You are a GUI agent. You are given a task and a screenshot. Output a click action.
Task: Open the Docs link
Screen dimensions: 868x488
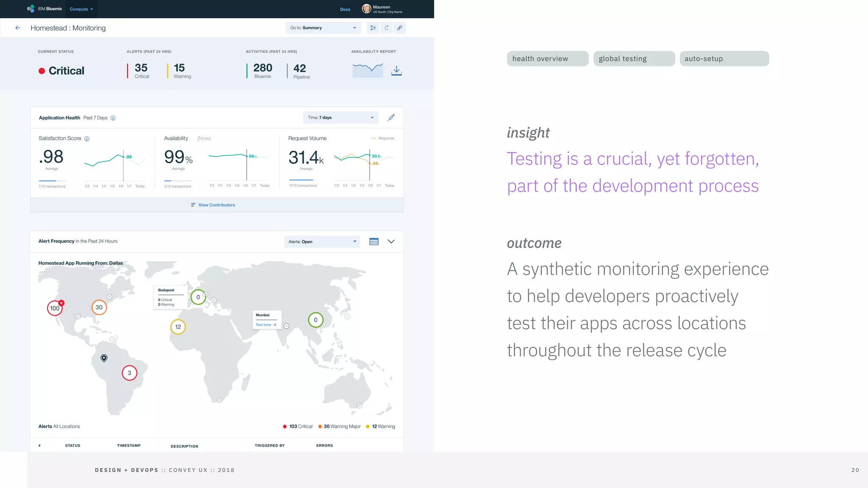345,9
